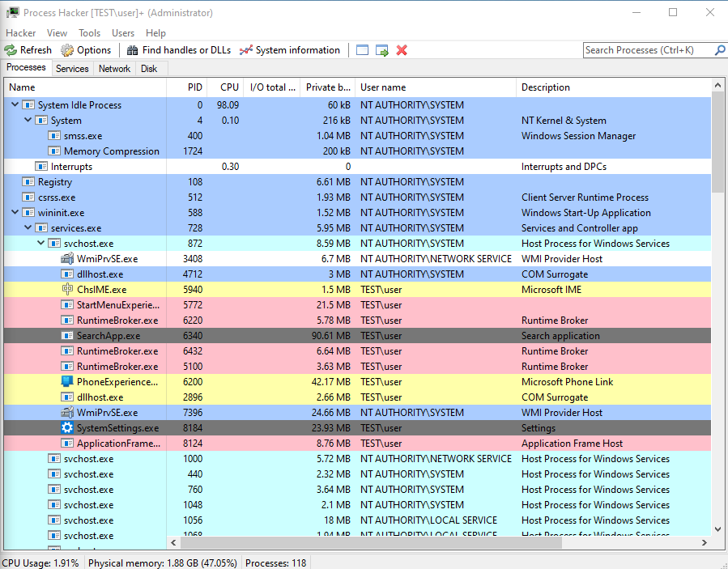The image size is (728, 569).
Task: Select the svchost.exe row with PID 760
Action: point(357,489)
